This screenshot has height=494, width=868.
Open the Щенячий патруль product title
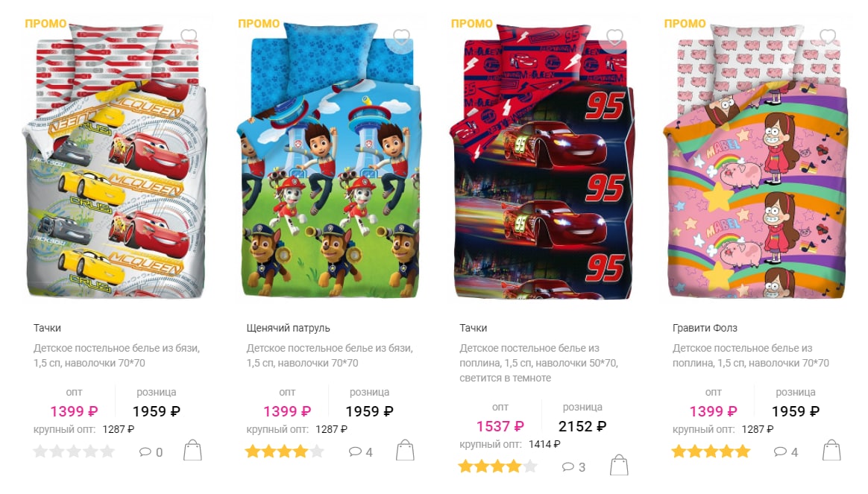coord(288,328)
